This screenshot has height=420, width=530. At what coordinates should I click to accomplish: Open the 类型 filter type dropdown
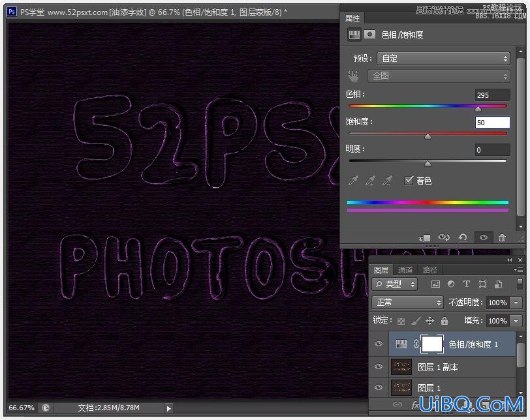pos(394,284)
